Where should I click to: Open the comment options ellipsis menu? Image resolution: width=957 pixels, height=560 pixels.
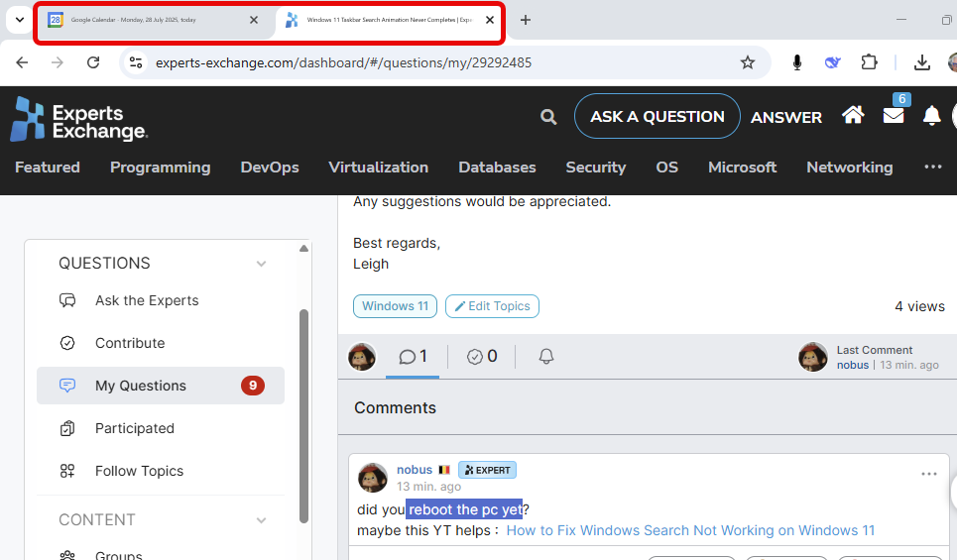tap(929, 474)
